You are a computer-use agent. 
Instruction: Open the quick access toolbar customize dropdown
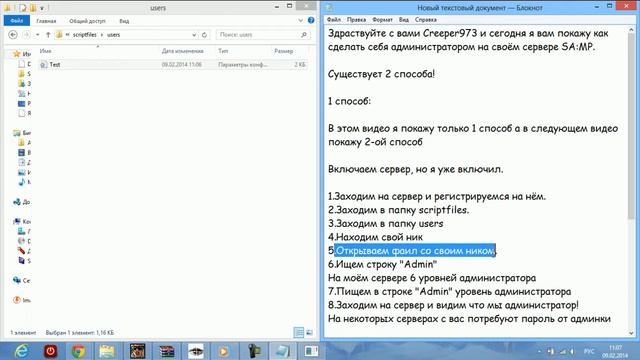42,8
